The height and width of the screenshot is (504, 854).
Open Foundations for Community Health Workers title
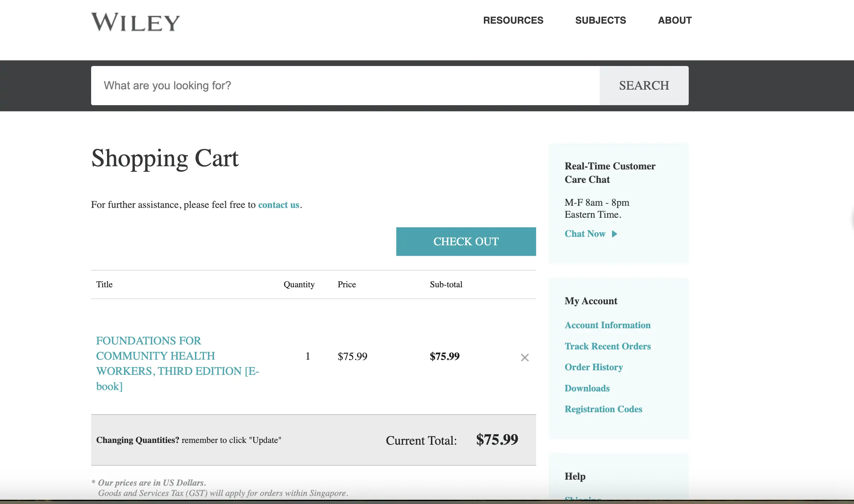coord(177,364)
